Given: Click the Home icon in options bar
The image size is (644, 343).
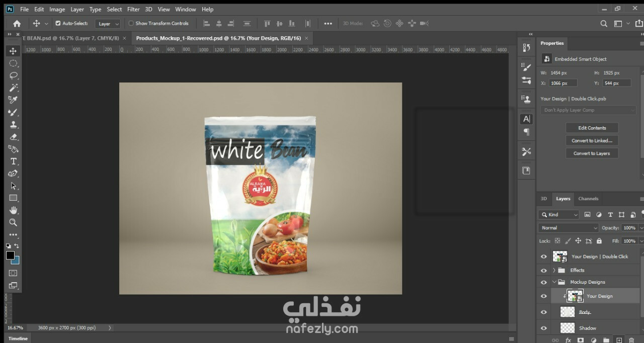Looking at the screenshot, I should (17, 23).
